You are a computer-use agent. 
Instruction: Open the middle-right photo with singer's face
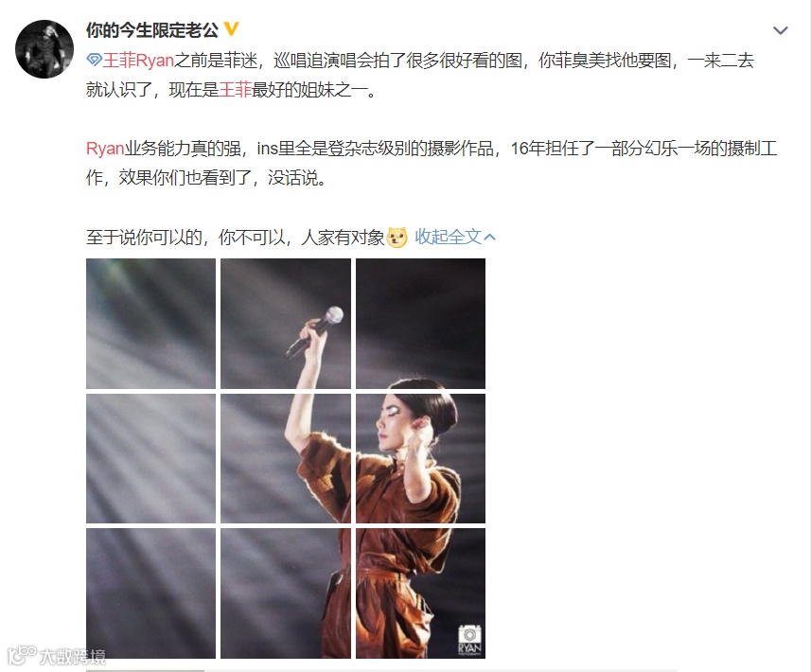click(x=420, y=459)
